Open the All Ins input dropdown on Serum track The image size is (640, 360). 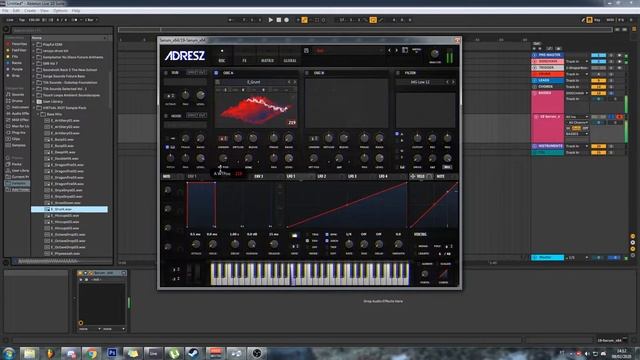point(577,117)
